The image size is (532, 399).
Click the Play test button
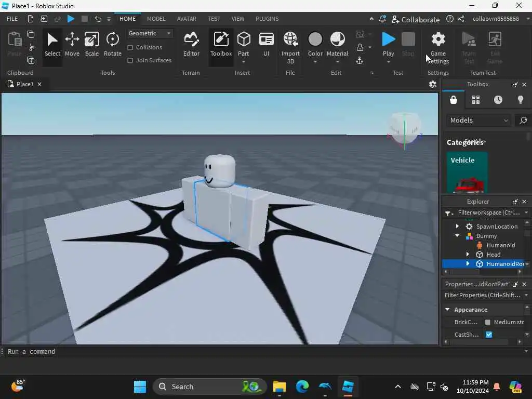[x=388, y=44]
